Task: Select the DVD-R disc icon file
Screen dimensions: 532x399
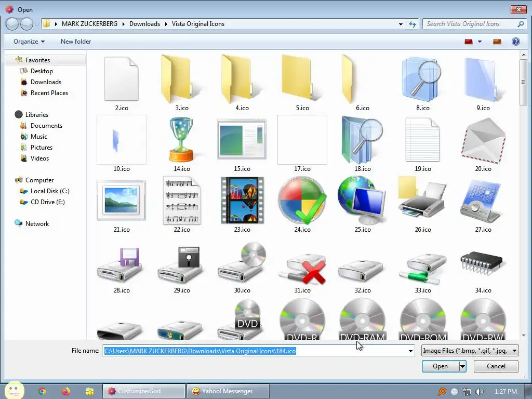Action: point(302,320)
